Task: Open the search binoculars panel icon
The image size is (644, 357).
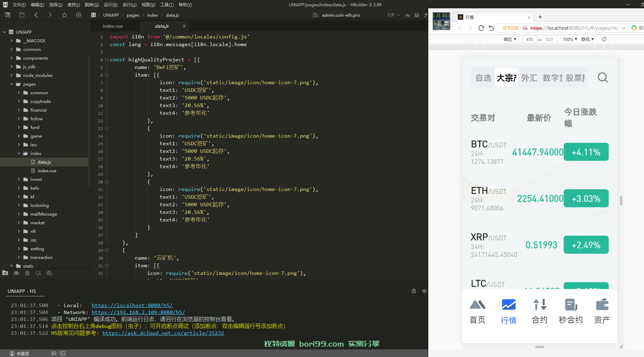Action: pos(16,273)
